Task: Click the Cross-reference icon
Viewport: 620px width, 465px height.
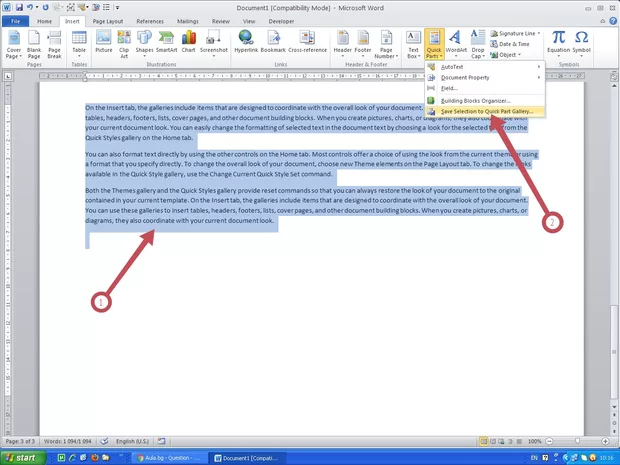Action: coord(307,42)
